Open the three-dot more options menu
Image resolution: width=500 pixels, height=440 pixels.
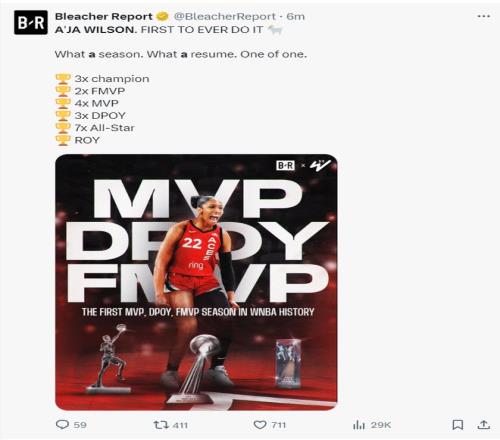483,16
